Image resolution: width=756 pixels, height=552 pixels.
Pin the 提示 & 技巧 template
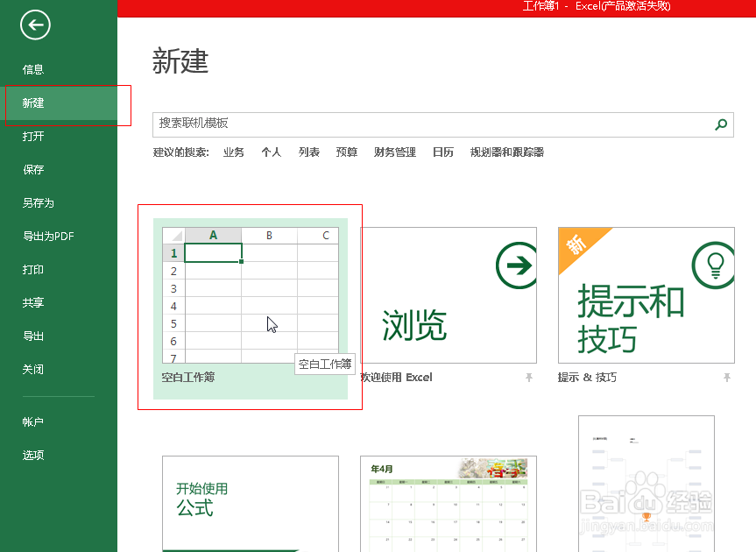[x=726, y=378]
